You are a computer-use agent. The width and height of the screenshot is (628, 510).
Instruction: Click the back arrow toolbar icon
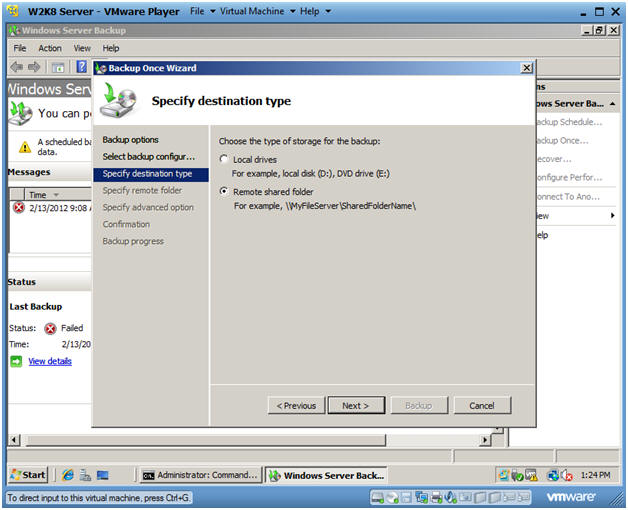[x=17, y=67]
